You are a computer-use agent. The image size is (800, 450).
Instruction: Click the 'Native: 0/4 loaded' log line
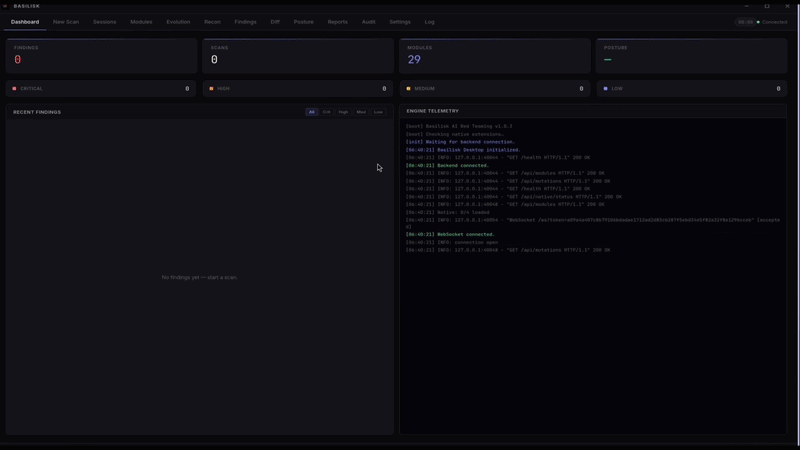click(447, 212)
